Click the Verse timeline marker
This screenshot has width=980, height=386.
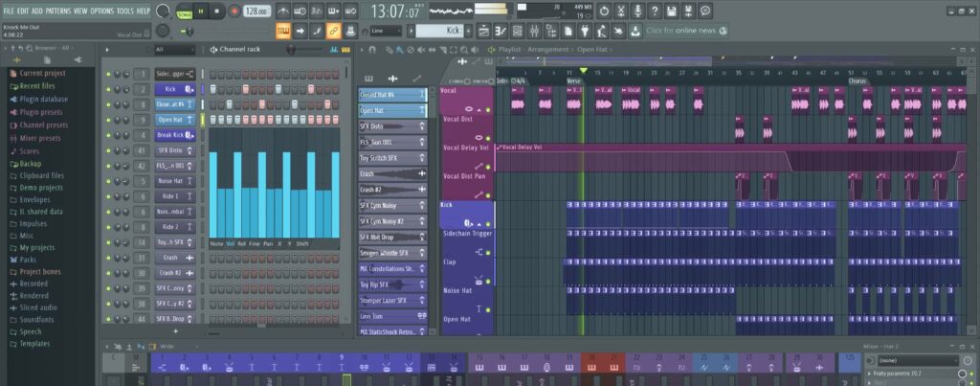click(574, 81)
